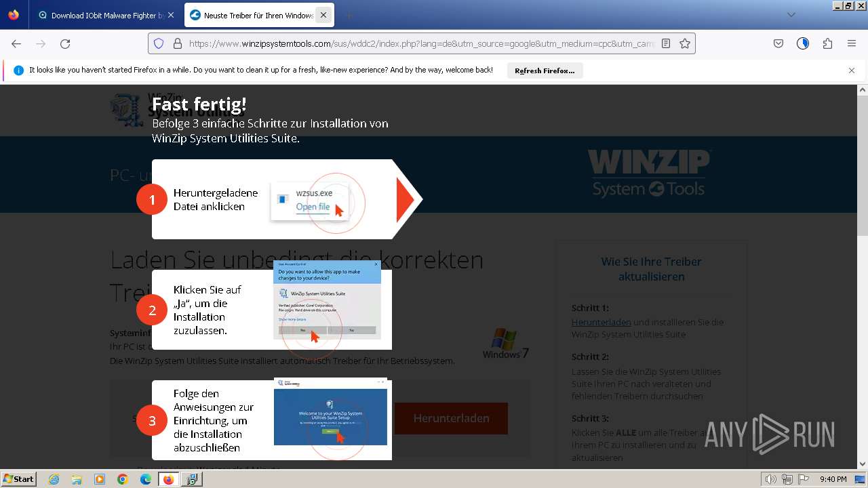Viewport: 868px width, 488px height.
Task: Launch Microsoft Edge from the taskbar
Action: (x=146, y=479)
